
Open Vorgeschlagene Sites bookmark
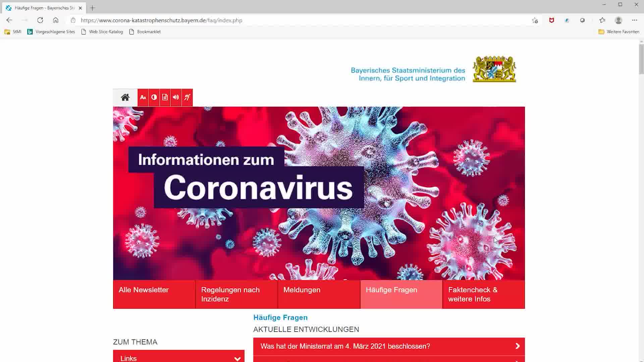tap(51, 32)
